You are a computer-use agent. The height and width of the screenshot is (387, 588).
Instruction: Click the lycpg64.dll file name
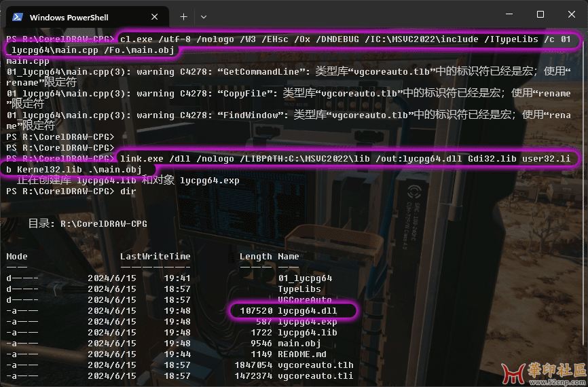pyautogui.click(x=307, y=311)
